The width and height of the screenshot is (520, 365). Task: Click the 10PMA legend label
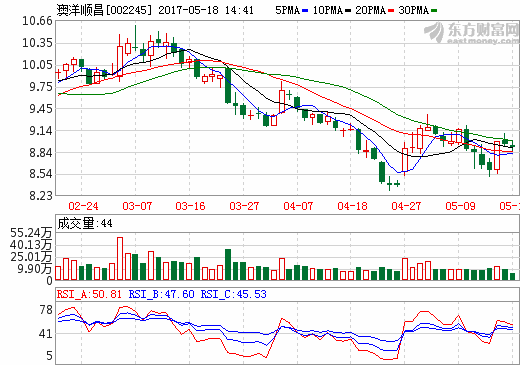pyautogui.click(x=328, y=10)
